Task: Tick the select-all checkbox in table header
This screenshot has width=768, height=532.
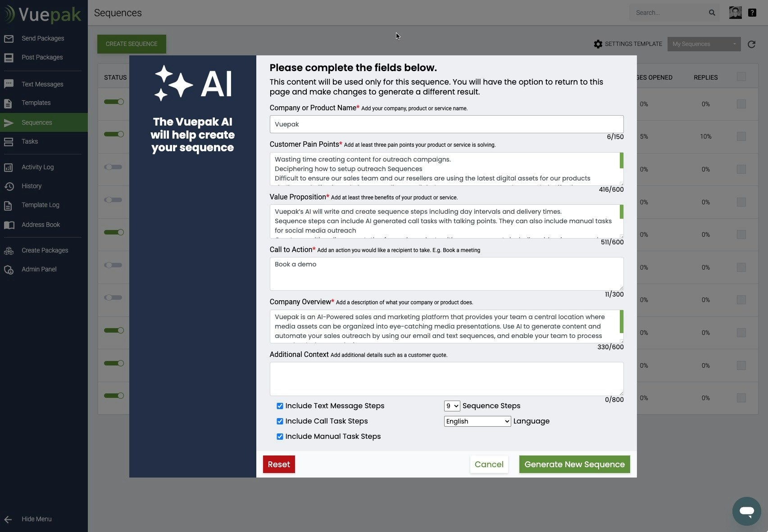Action: pos(741,77)
